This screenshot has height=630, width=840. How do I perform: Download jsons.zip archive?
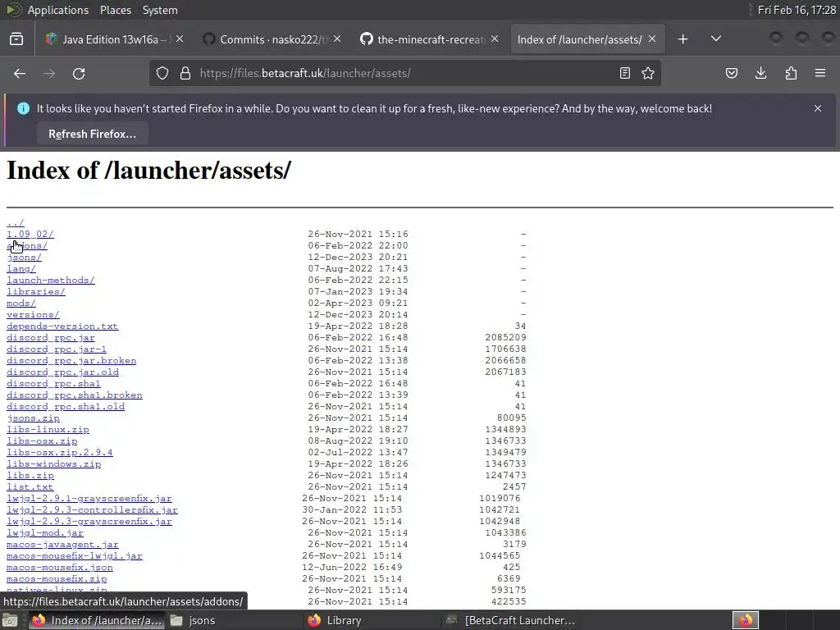33,418
